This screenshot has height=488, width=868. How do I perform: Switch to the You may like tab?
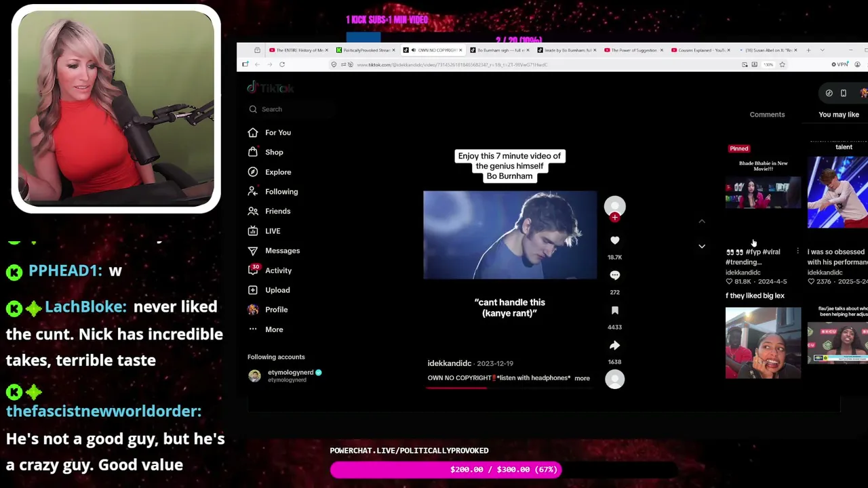point(839,115)
